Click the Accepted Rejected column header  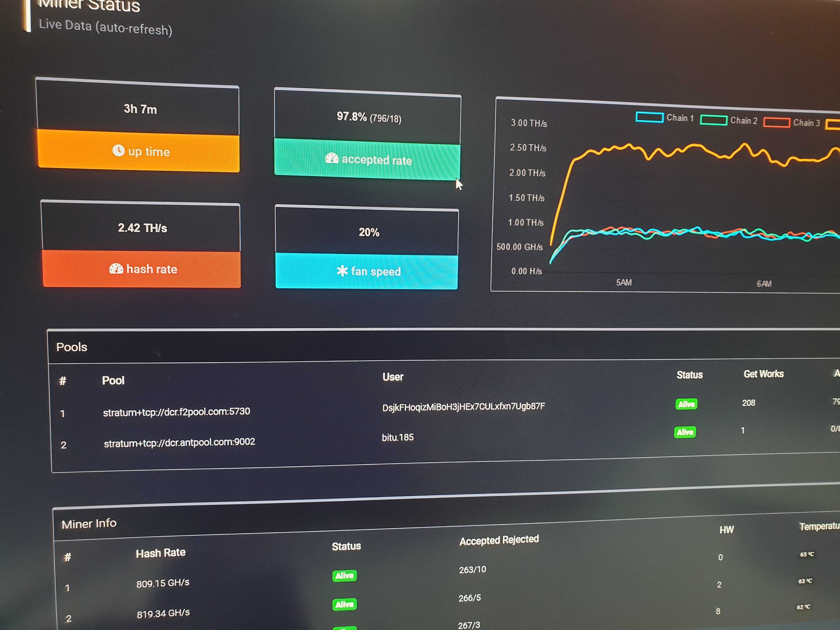click(499, 540)
